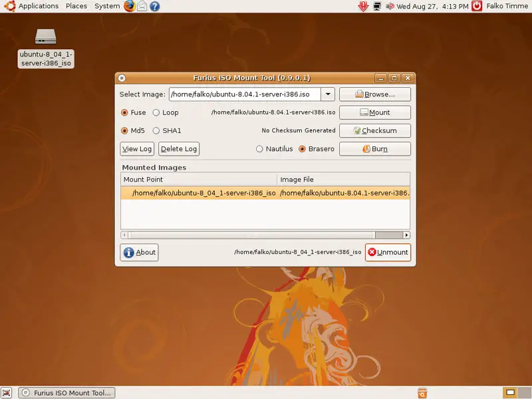
Task: Open the Places menu
Action: [x=76, y=6]
